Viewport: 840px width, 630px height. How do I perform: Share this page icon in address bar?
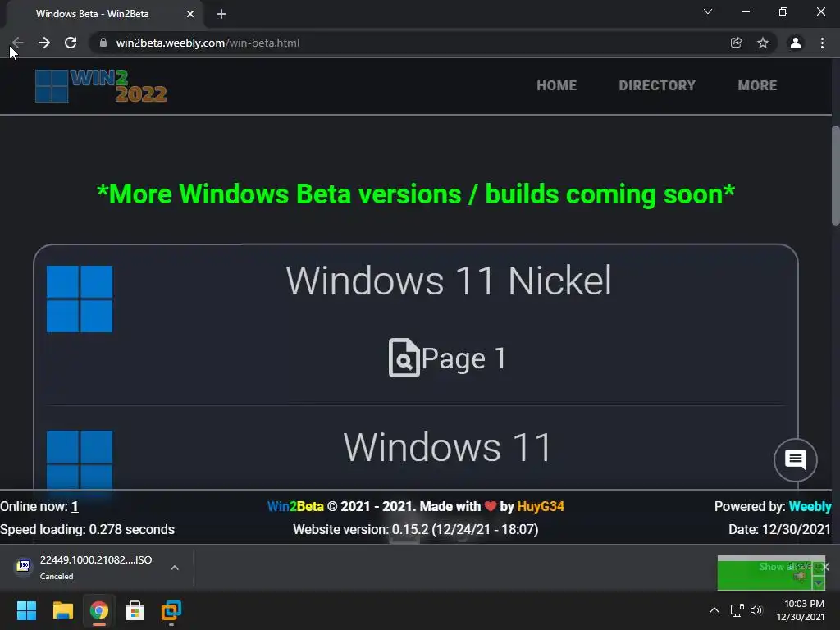coord(737,43)
